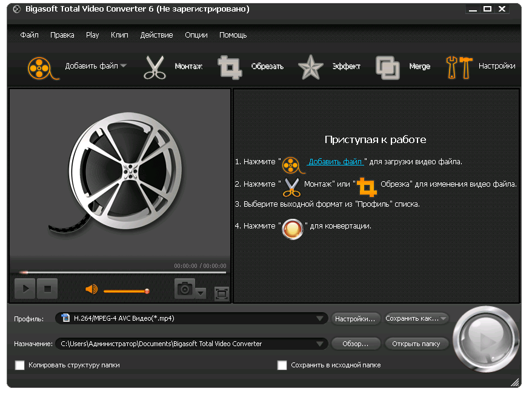Screen dimensions: 532x394
Task: Click the seek bar position handle
Action: point(24,272)
